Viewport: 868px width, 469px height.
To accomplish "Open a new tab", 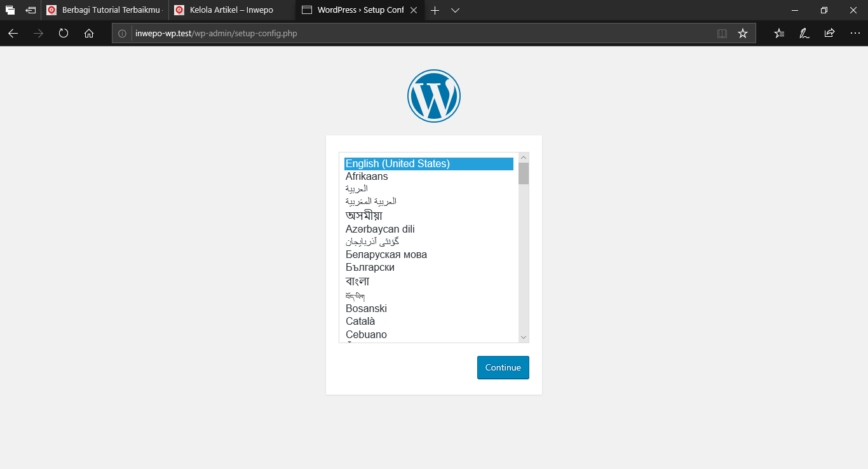I will 435,10.
